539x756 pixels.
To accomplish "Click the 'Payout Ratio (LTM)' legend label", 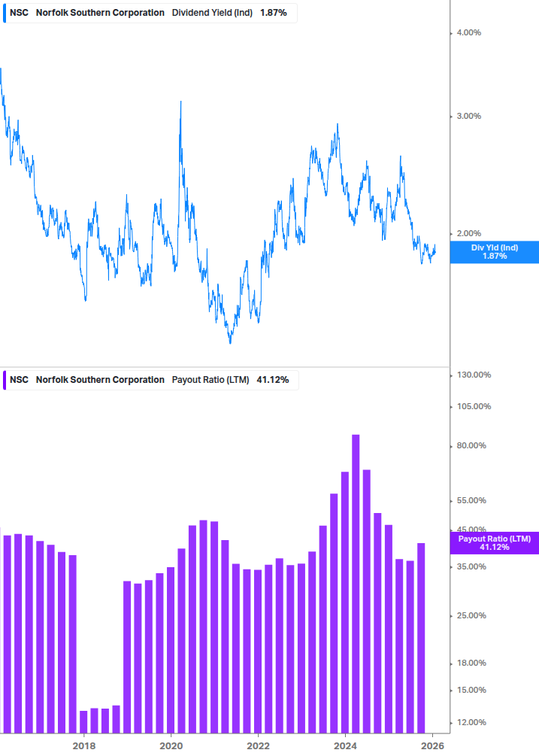I will pos(210,379).
